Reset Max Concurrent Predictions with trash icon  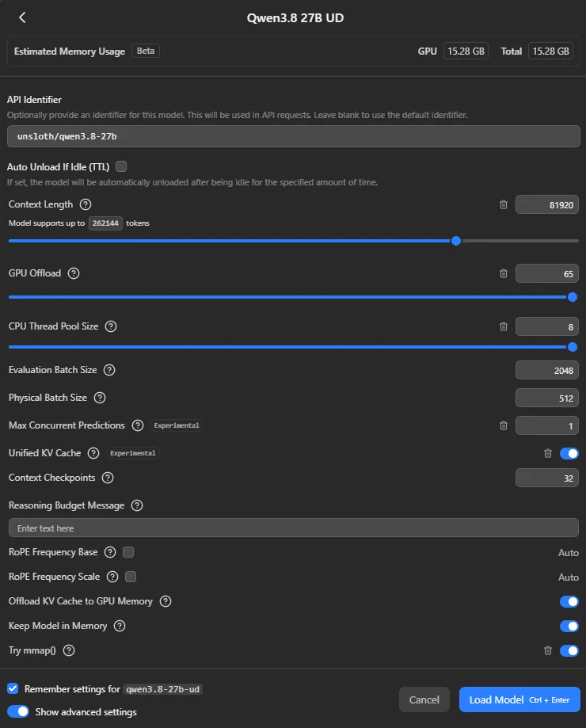pos(504,425)
